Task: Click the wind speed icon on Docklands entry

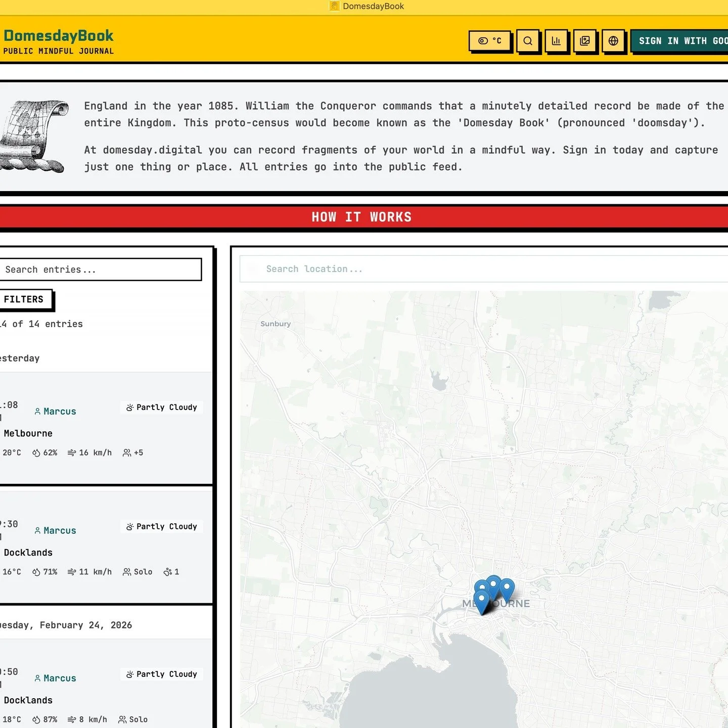Action: pyautogui.click(x=71, y=572)
